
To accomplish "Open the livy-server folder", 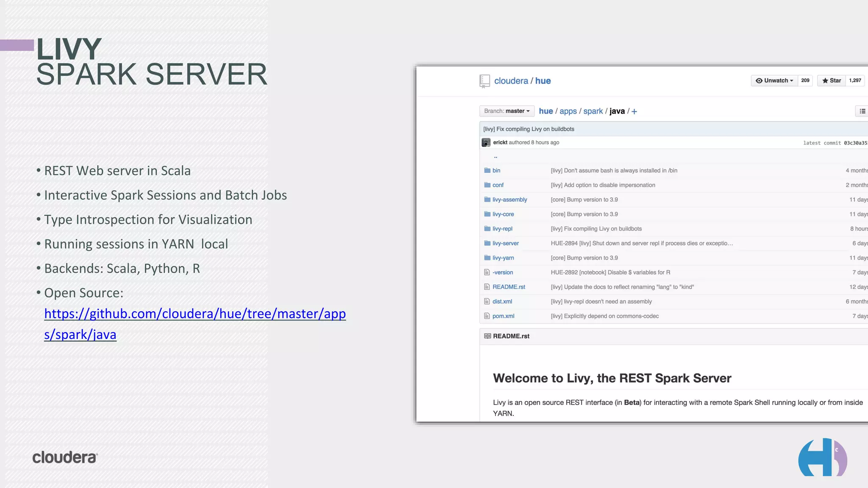I will [506, 243].
